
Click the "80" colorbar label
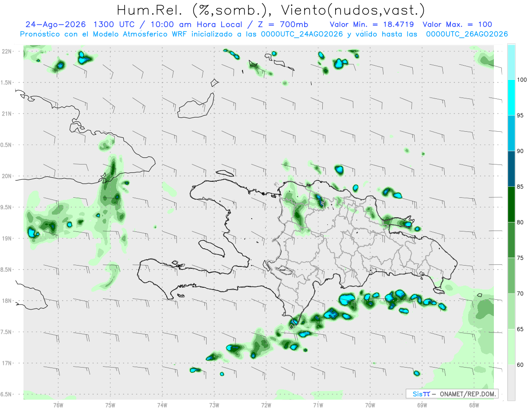521,222
